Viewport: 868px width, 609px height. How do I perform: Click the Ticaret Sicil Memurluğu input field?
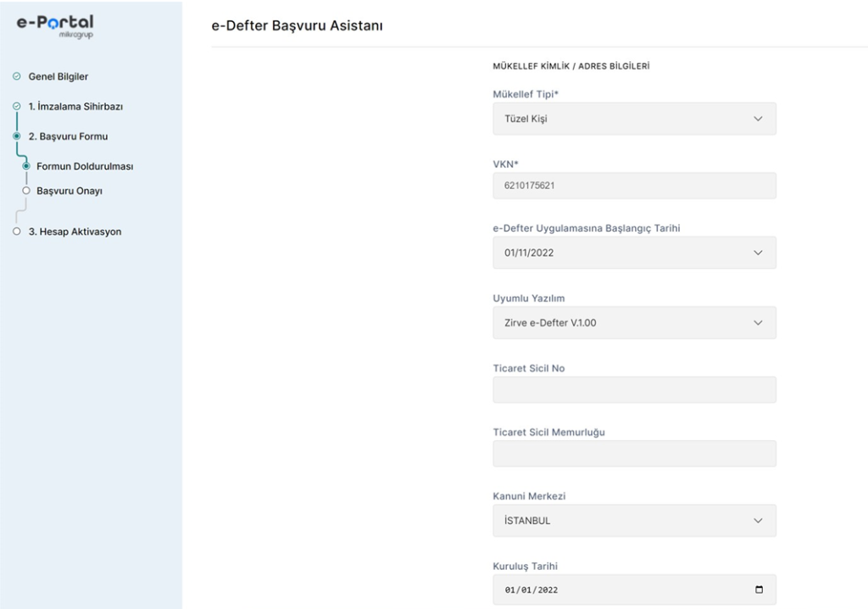click(634, 454)
